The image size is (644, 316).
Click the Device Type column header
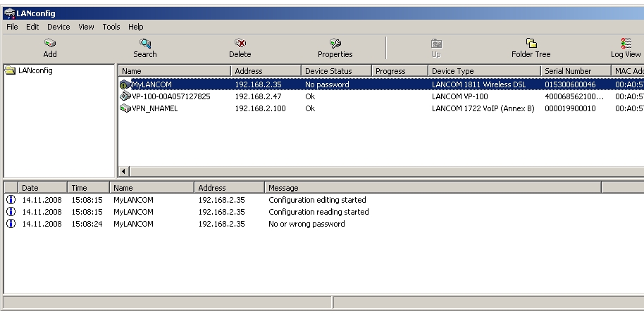483,71
